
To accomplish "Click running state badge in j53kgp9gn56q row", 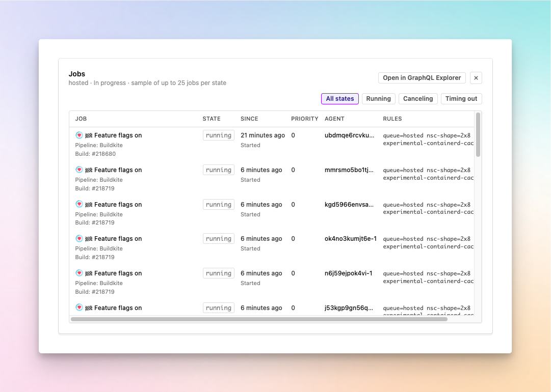I will pos(219,308).
